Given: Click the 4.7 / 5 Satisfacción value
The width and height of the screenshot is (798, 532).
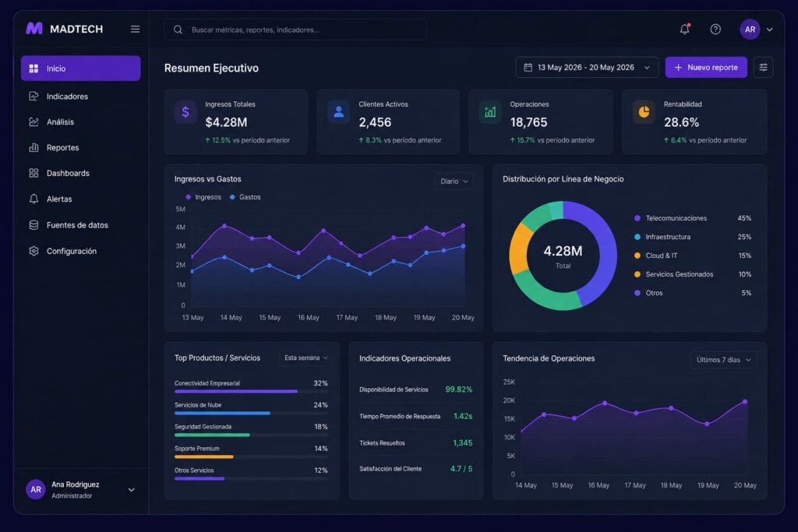Looking at the screenshot, I should click(461, 468).
